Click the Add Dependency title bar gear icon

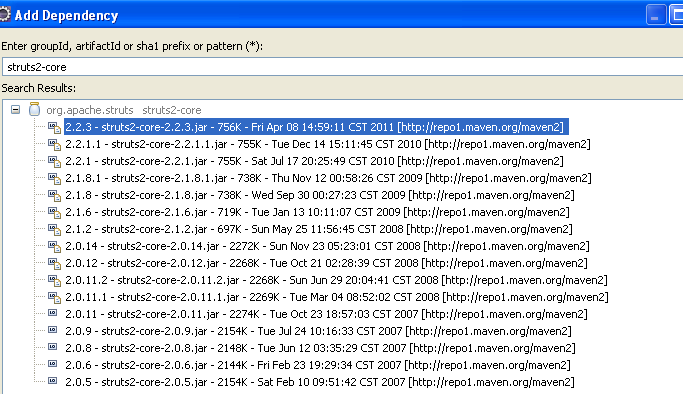coord(4,14)
